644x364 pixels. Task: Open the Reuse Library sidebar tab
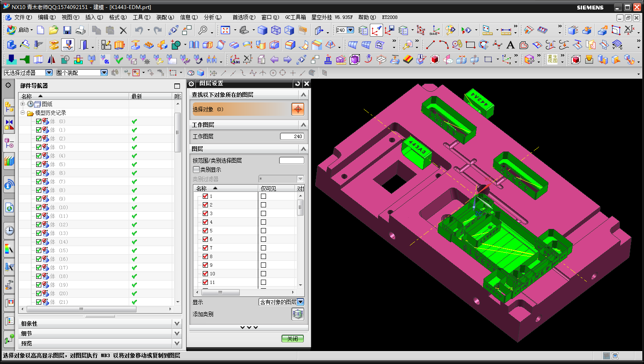(x=9, y=161)
